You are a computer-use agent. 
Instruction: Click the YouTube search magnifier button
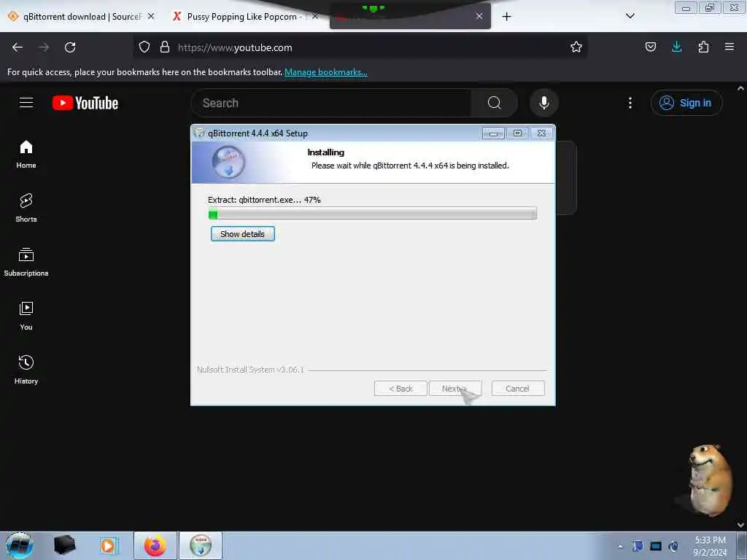point(495,103)
